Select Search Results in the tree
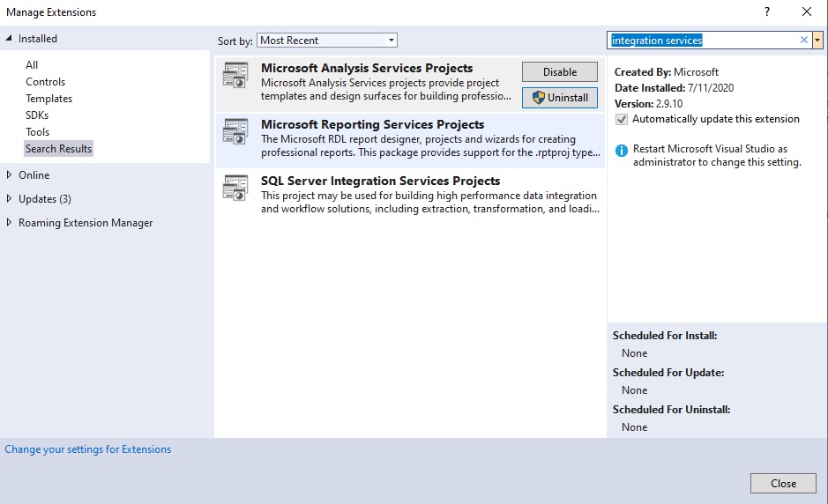The width and height of the screenshot is (828, 504). click(x=58, y=149)
